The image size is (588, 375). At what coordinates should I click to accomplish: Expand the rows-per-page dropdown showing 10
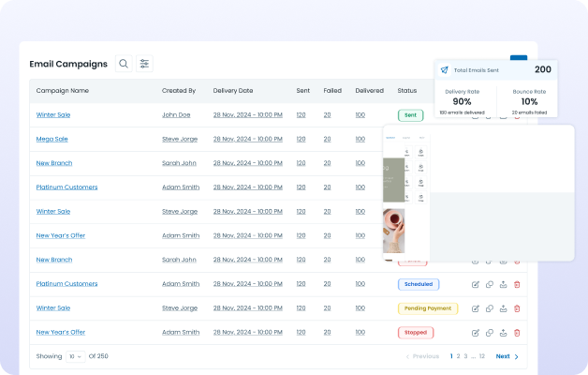point(74,356)
